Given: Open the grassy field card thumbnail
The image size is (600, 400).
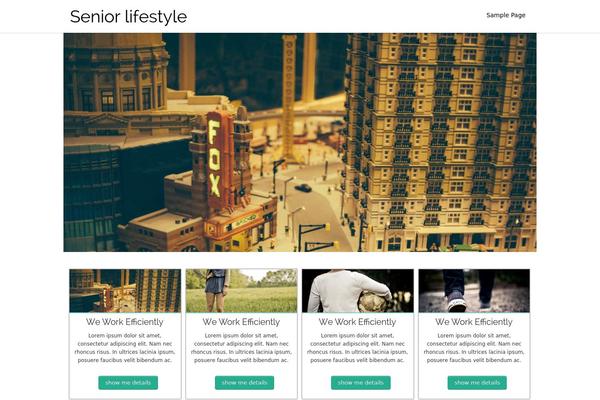Looking at the screenshot, I should 241,291.
